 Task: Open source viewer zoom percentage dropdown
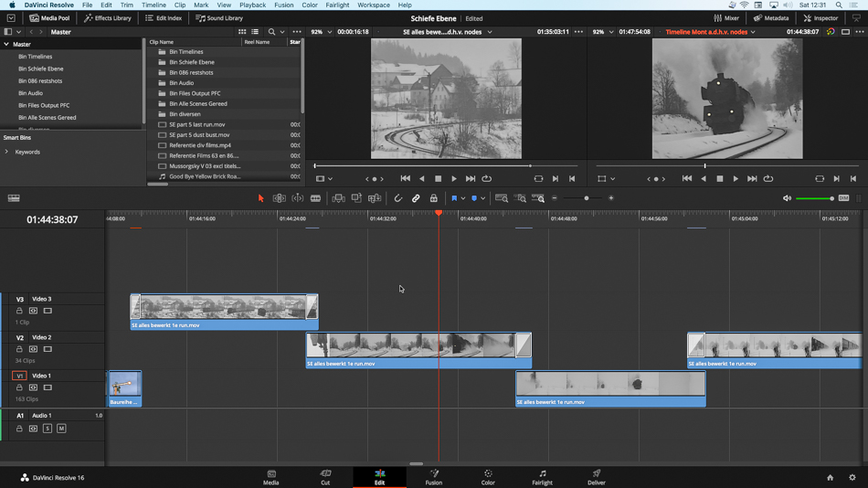[x=321, y=32]
